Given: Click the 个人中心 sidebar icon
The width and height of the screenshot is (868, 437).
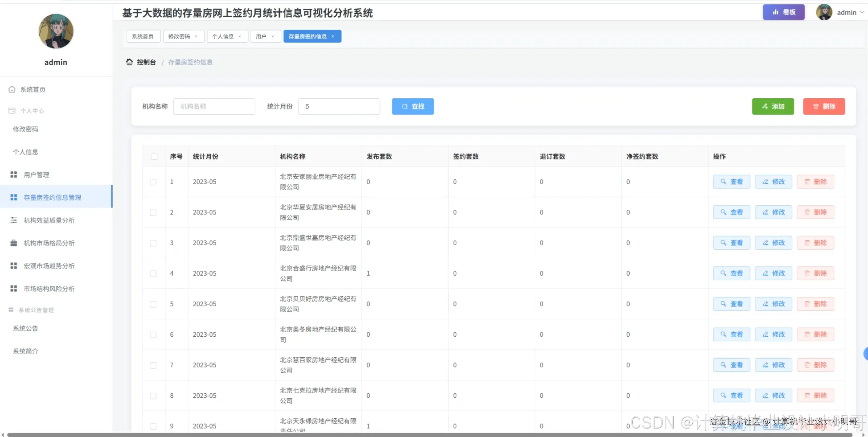Looking at the screenshot, I should (12, 111).
